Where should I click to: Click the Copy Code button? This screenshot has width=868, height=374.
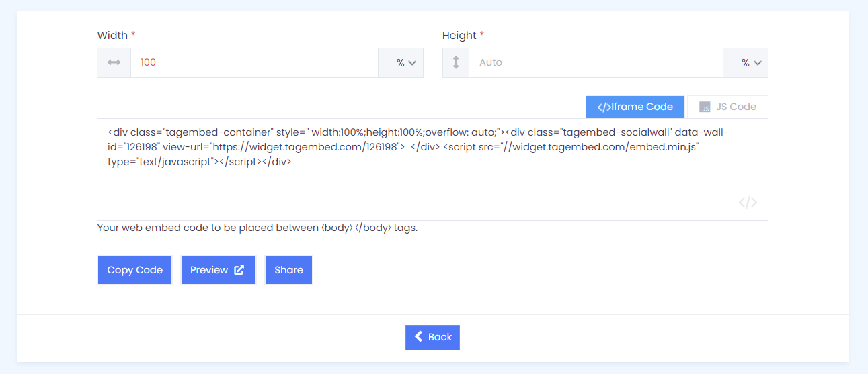pos(135,270)
